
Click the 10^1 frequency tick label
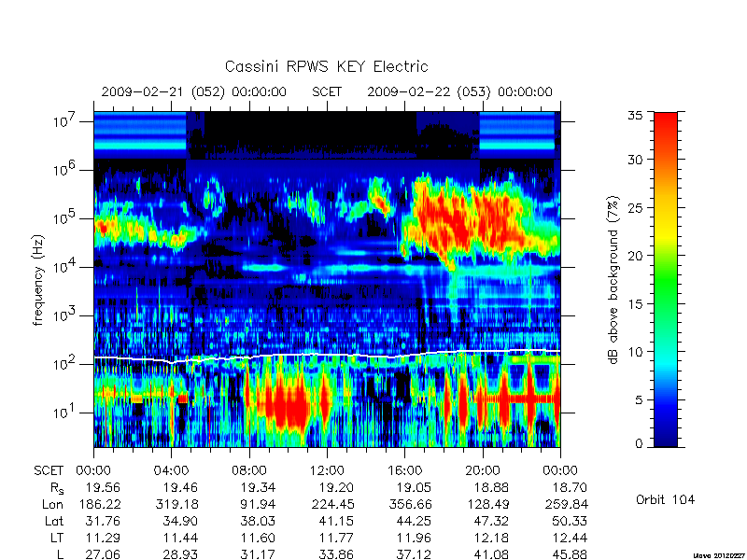[x=65, y=412]
